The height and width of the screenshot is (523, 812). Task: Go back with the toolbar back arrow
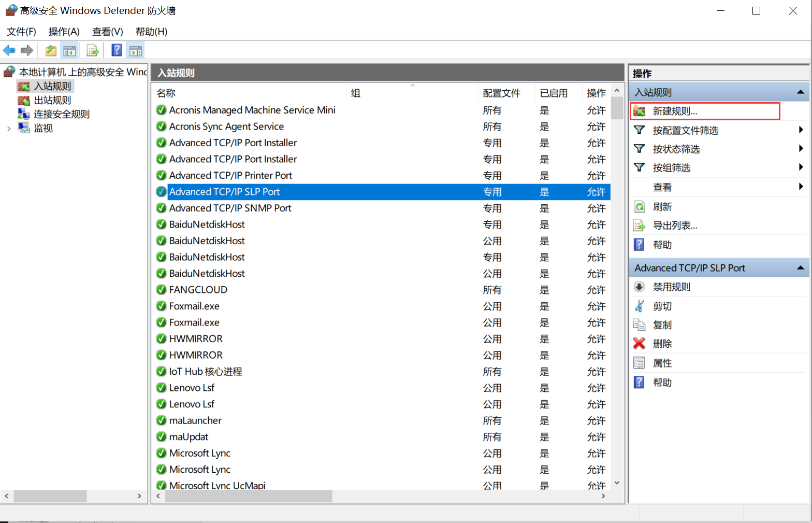tap(9, 50)
